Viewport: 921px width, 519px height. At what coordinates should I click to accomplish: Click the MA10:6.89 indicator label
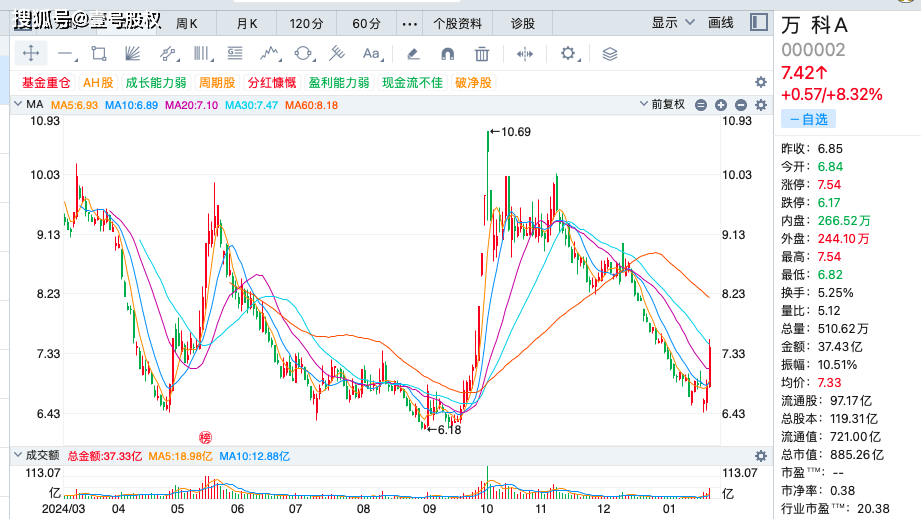tap(131, 105)
